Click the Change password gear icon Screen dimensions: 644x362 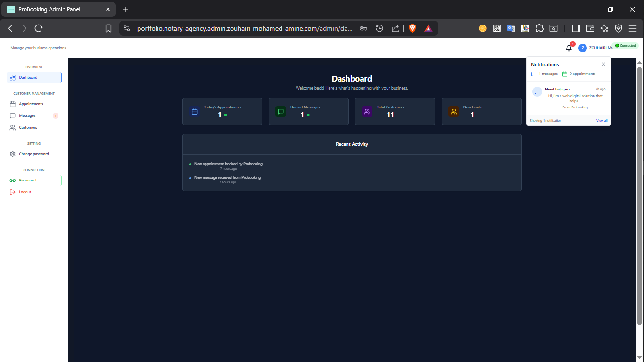(x=12, y=154)
